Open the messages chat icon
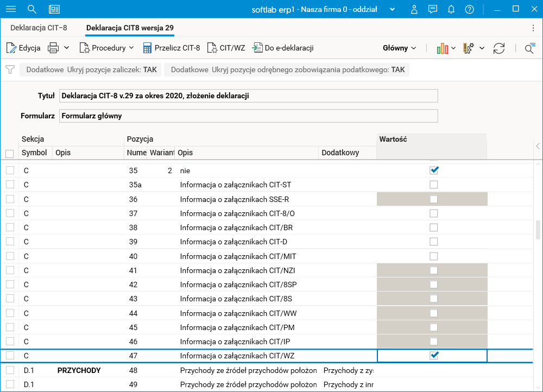The height and width of the screenshot is (392, 543). click(433, 9)
